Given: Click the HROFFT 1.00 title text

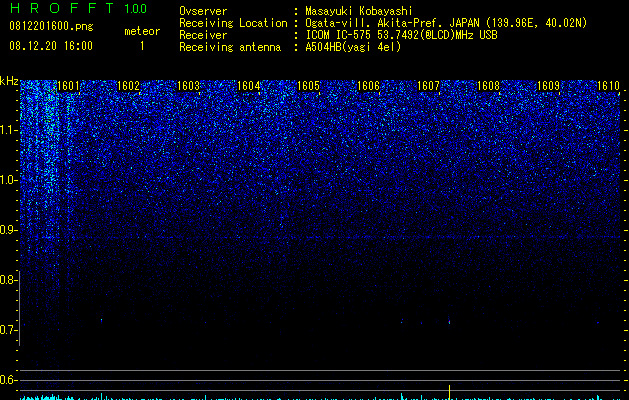Looking at the screenshot, I should [x=78, y=8].
